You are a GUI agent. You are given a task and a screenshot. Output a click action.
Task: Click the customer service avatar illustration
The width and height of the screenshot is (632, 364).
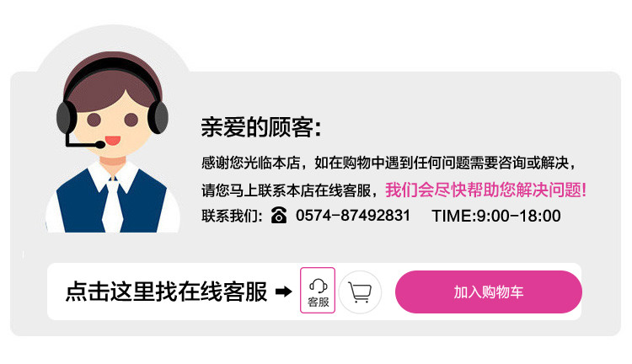[x=112, y=142]
